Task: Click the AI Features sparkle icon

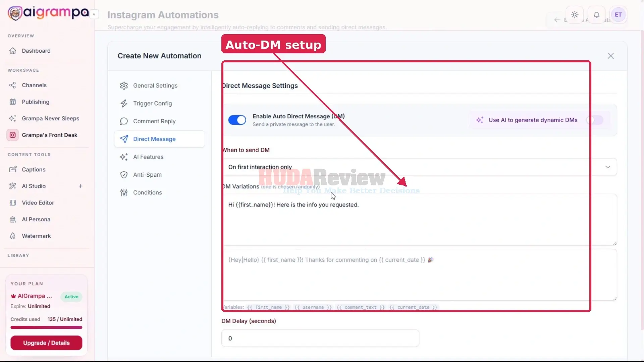Action: [124, 157]
